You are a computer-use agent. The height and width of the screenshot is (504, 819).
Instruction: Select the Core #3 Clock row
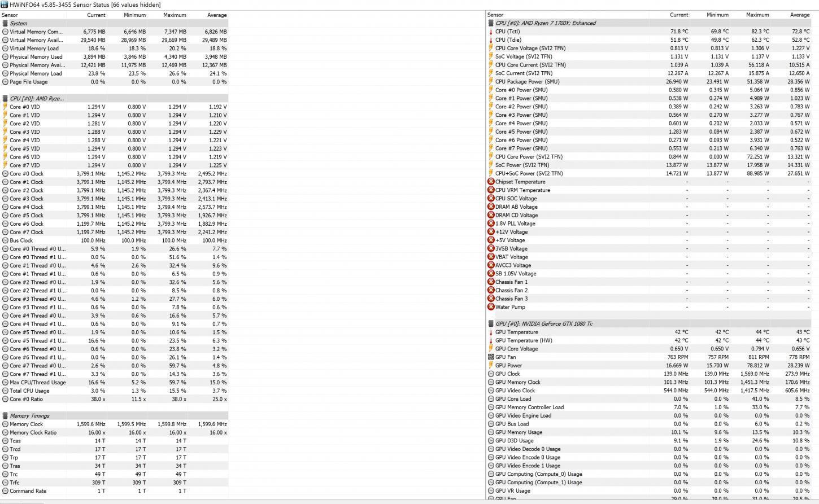(115, 199)
